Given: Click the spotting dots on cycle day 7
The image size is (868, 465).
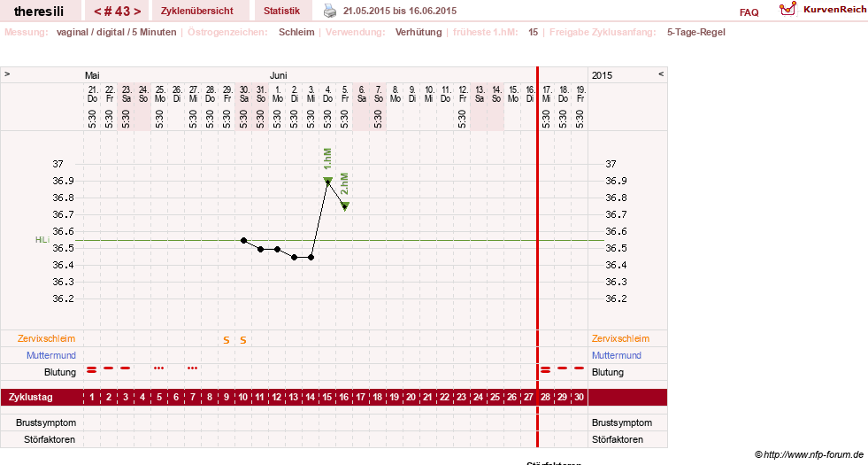Looking at the screenshot, I should [193, 368].
